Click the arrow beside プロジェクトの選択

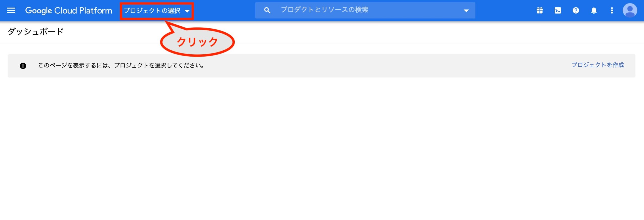(187, 11)
